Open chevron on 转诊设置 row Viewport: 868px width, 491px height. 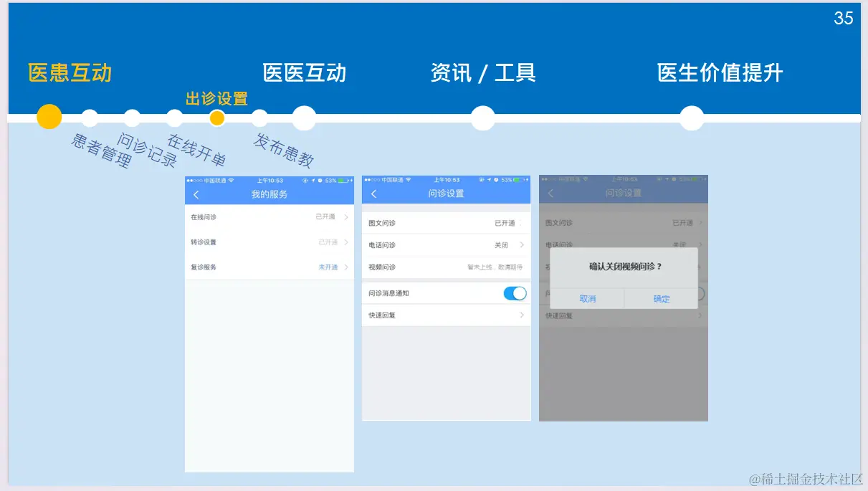click(x=346, y=242)
